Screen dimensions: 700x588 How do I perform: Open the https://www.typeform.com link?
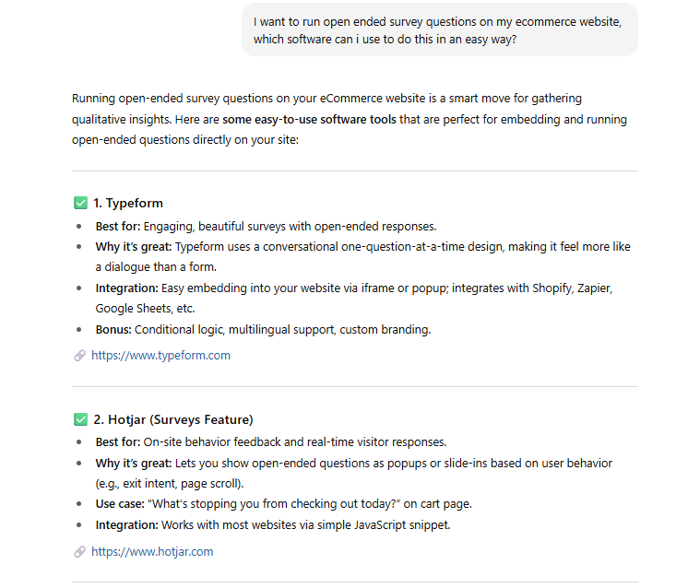point(160,356)
